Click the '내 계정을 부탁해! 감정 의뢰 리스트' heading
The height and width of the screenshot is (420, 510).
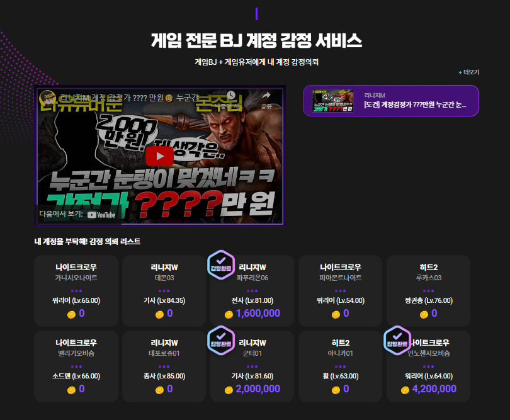pos(88,241)
